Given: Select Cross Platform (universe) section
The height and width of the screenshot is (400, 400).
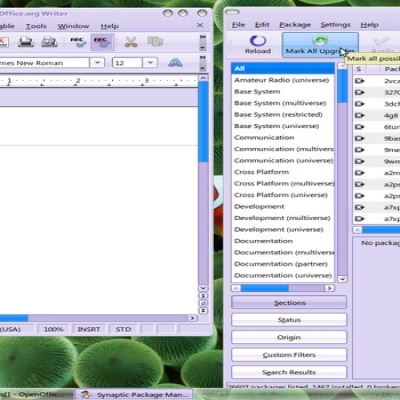Looking at the screenshot, I should click(x=283, y=195).
